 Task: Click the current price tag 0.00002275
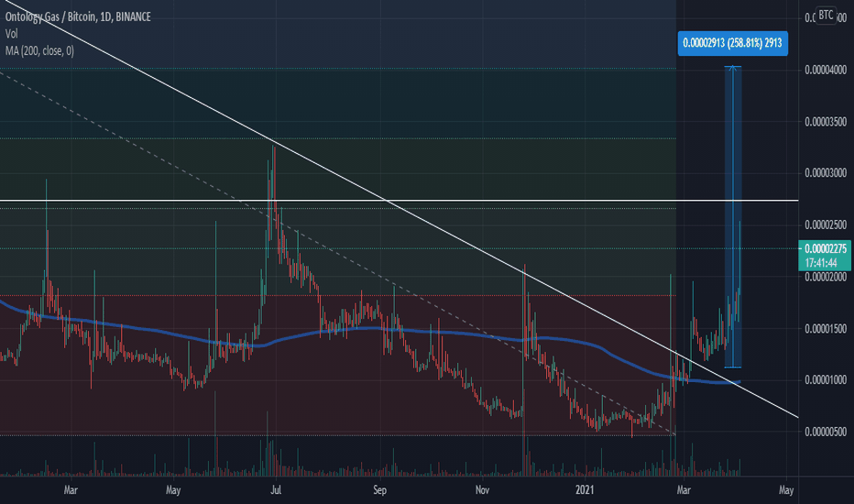point(825,248)
